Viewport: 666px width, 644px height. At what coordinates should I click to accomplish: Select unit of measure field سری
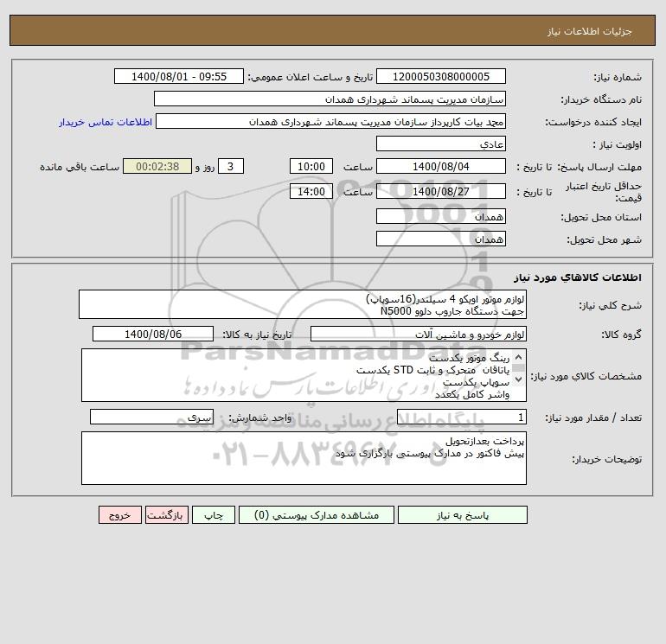pyautogui.click(x=151, y=418)
